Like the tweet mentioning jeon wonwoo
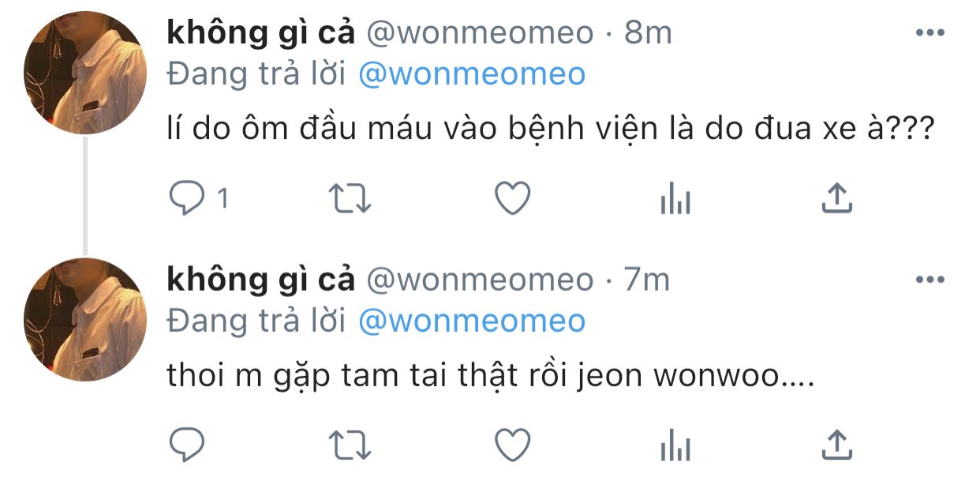 [512, 445]
